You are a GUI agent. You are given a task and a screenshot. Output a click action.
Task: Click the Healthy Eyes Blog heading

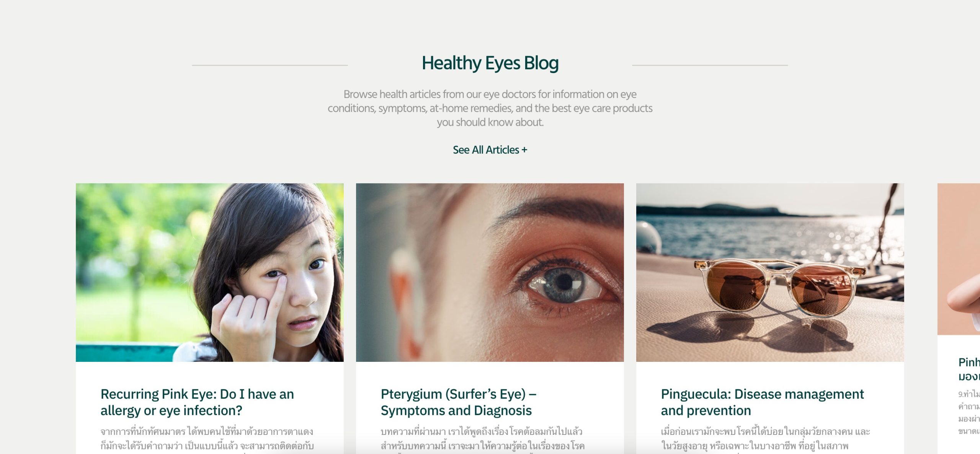490,63
